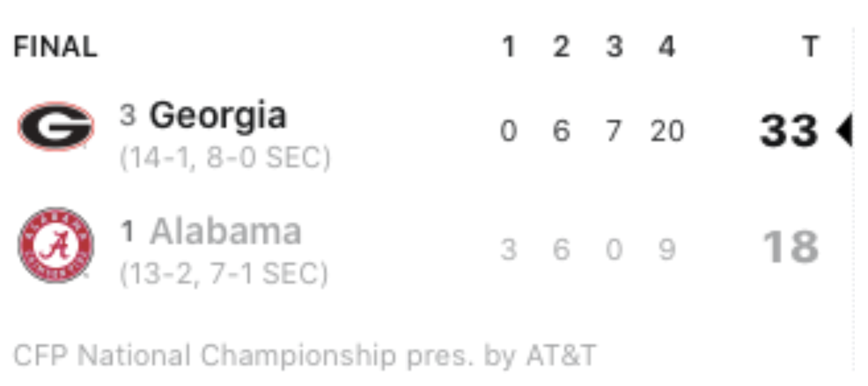Click Alabama's fourth quarter score 9

[x=667, y=249]
